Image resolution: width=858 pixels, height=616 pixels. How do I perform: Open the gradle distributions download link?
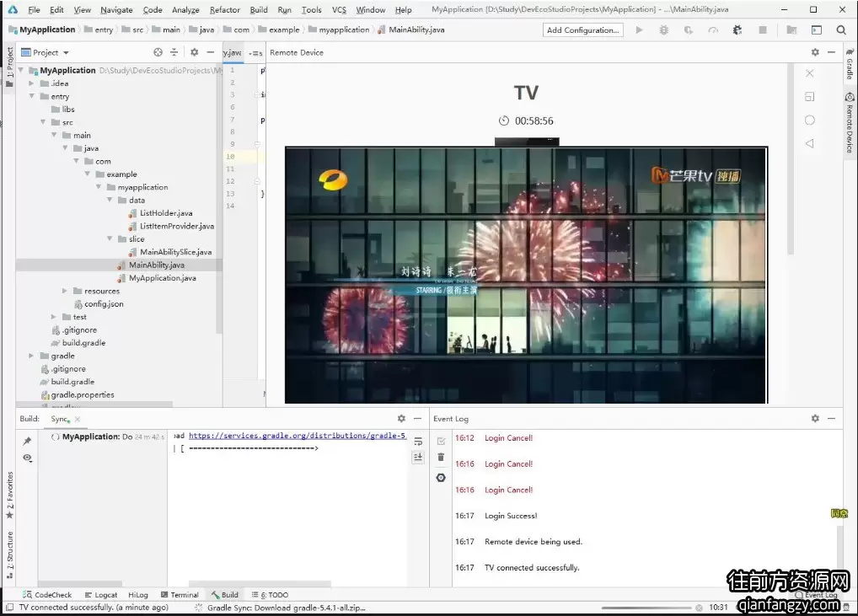point(298,436)
